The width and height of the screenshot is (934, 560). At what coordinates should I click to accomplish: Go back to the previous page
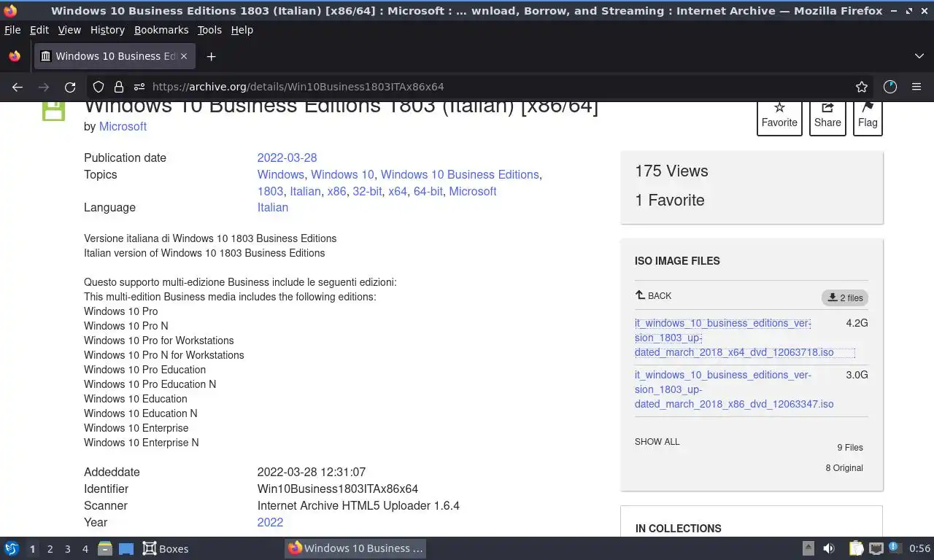click(18, 87)
